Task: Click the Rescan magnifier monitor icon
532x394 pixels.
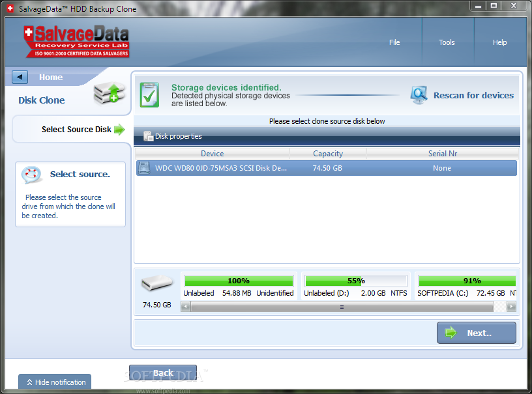Action: click(419, 95)
